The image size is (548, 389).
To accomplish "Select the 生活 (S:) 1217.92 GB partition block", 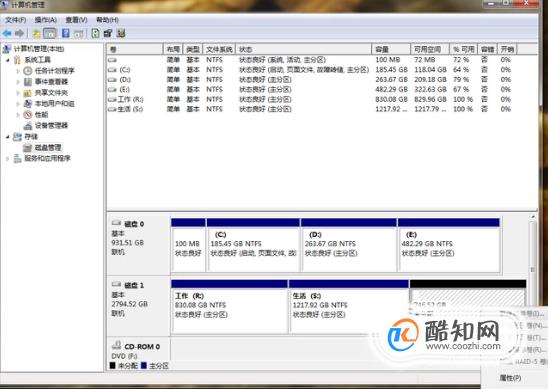I will [x=349, y=306].
